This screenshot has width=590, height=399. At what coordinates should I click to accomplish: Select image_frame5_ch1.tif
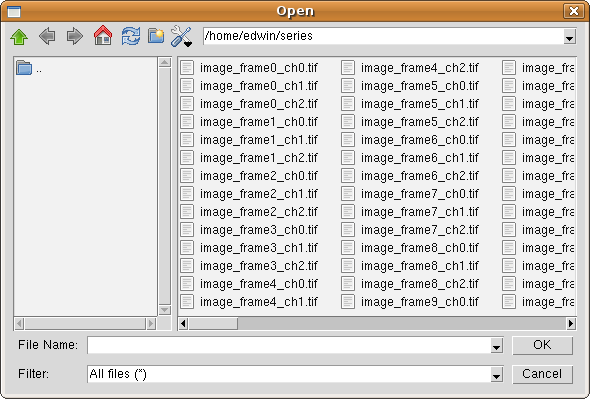420,104
